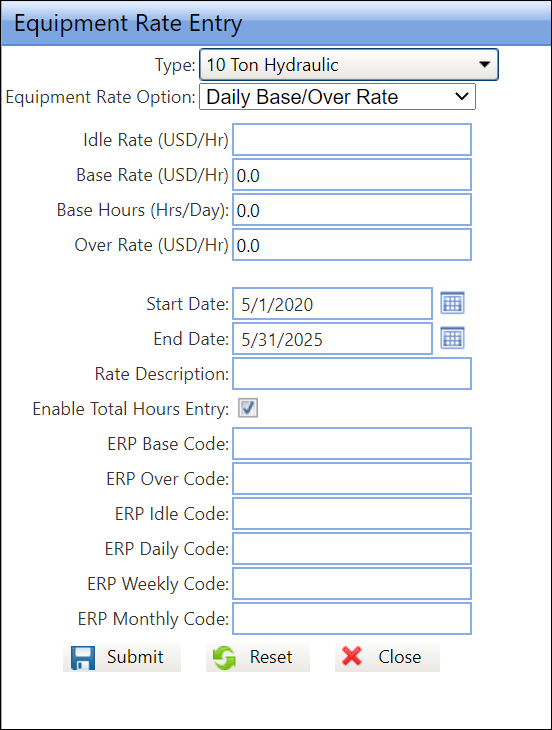Open the Start Date calendar picker
This screenshot has width=552, height=730.
452,304
